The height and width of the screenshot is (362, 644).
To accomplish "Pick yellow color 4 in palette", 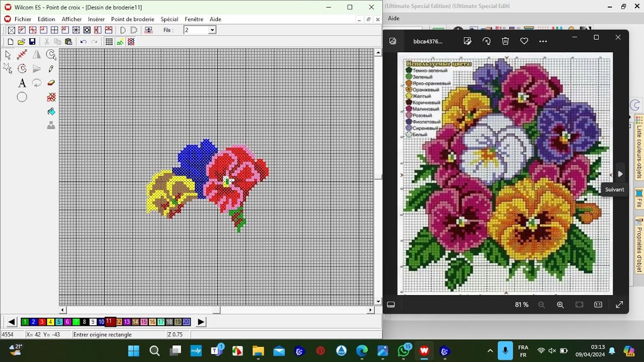I will pos(50,322).
